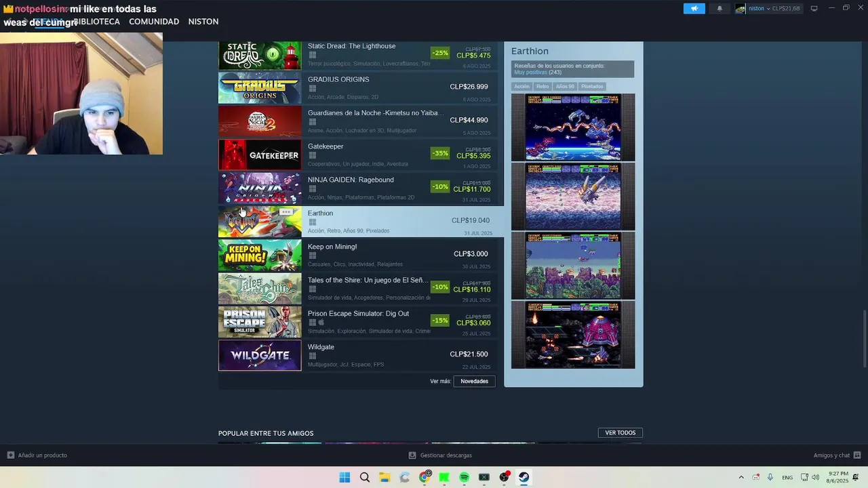Open Static Dread: The Lighthouse thumbnail
868x488 pixels.
pyautogui.click(x=260, y=55)
